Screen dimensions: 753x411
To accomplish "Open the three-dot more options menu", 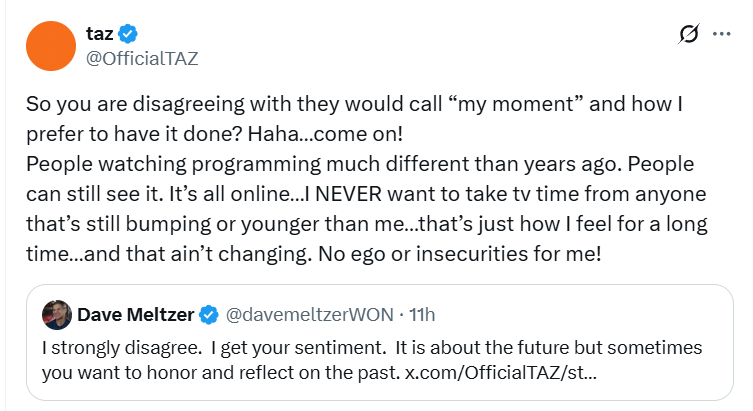I will [x=721, y=33].
